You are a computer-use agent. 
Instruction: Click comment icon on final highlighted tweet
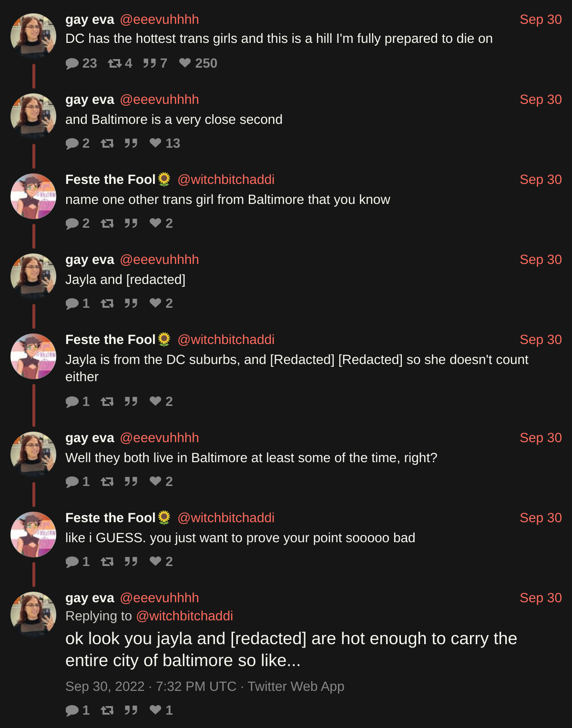(x=72, y=710)
